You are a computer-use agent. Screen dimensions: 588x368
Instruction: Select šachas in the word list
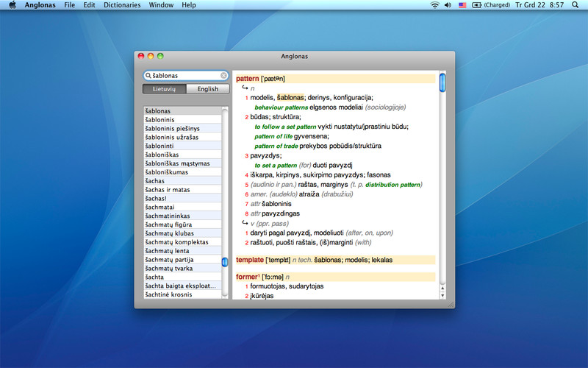[182, 181]
